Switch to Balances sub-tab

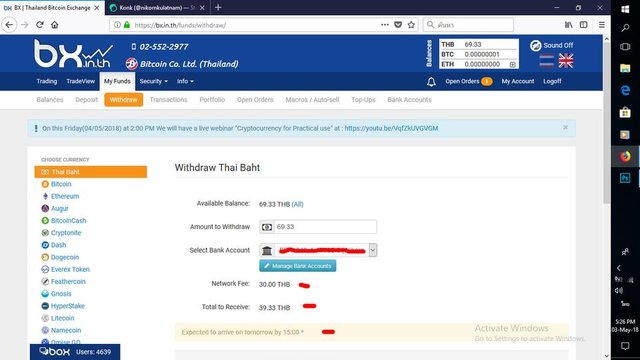(x=50, y=100)
